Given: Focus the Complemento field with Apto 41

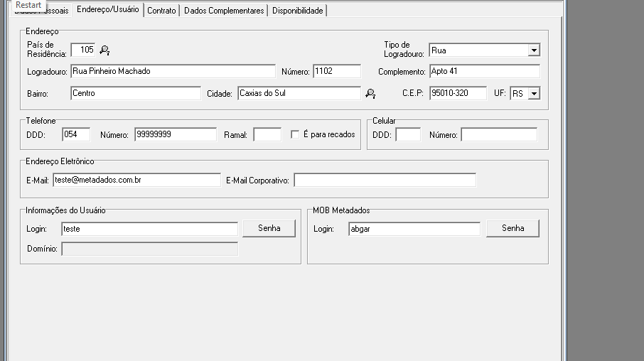Looking at the screenshot, I should [484, 71].
